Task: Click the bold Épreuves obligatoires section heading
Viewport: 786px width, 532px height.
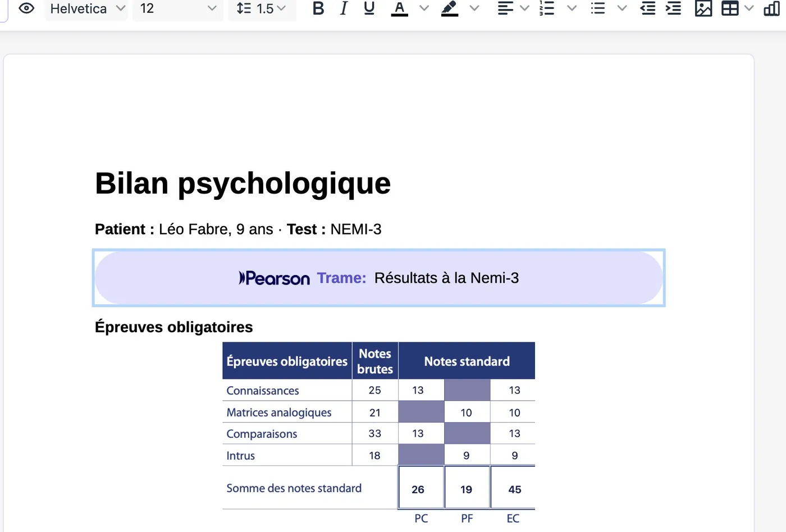Action: 174,327
